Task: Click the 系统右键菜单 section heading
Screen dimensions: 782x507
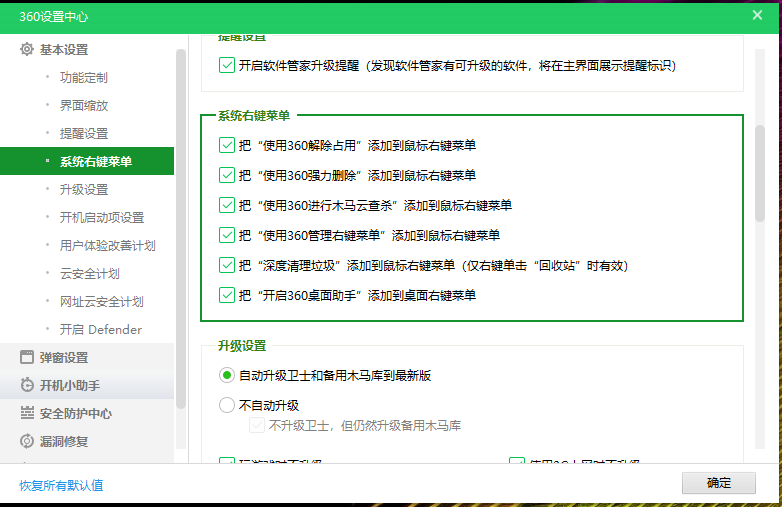Action: pyautogui.click(x=254, y=116)
